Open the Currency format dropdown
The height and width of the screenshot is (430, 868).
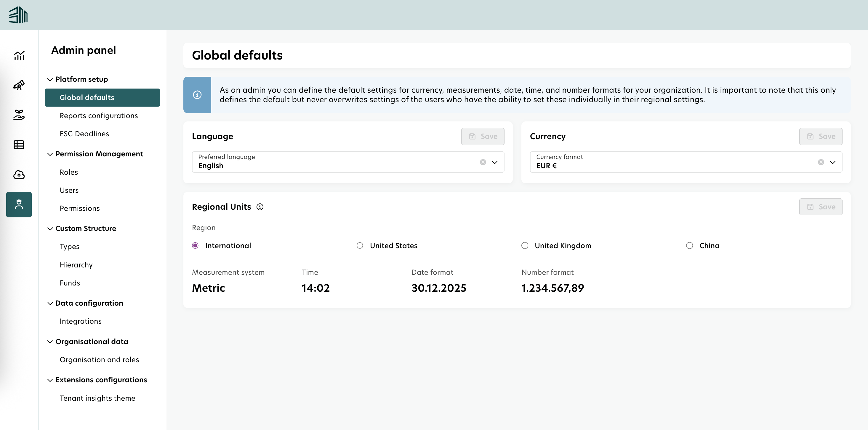(833, 162)
